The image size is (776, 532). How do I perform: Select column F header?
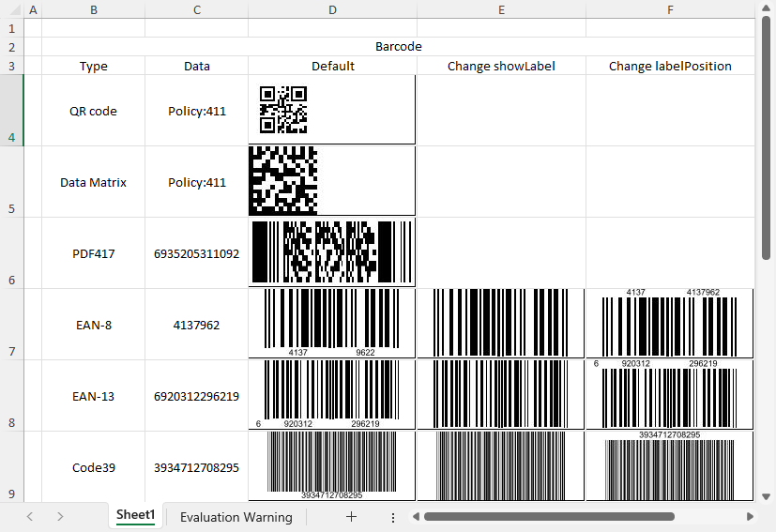tap(670, 9)
